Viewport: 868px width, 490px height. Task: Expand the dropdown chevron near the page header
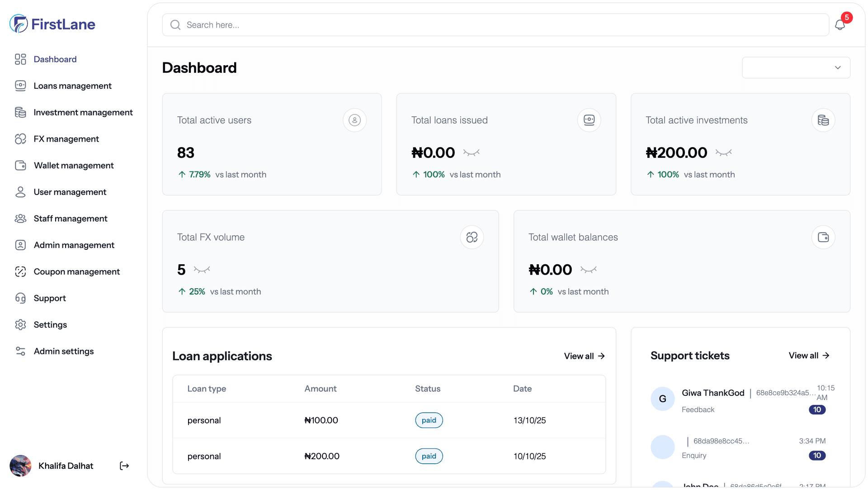[x=837, y=67]
